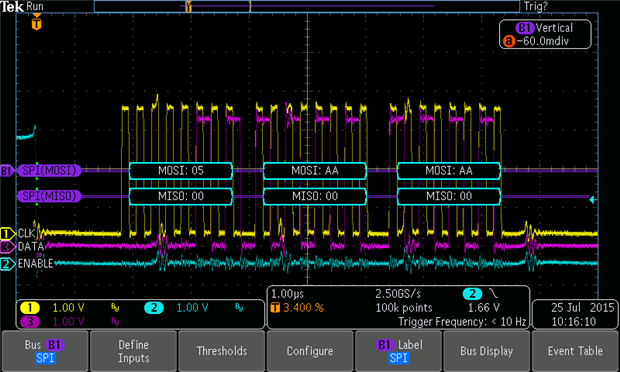Click the 3.400 % trigger position readout
620x372 pixels.
[x=303, y=308]
